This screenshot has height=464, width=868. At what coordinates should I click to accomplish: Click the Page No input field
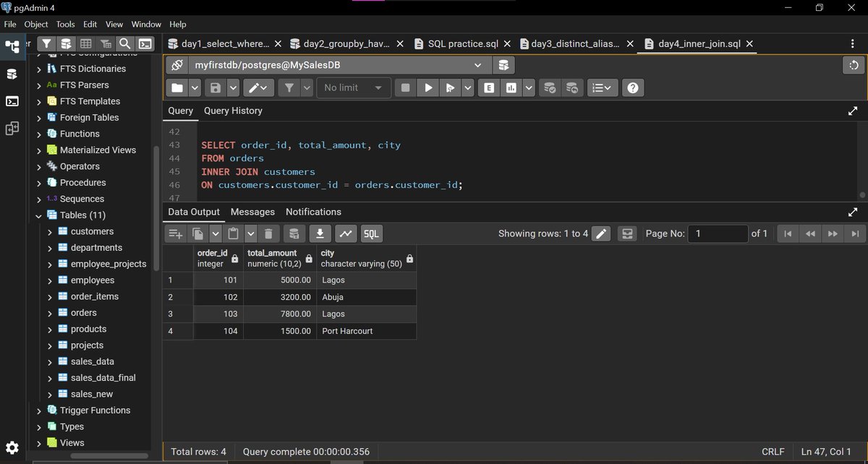tap(718, 233)
